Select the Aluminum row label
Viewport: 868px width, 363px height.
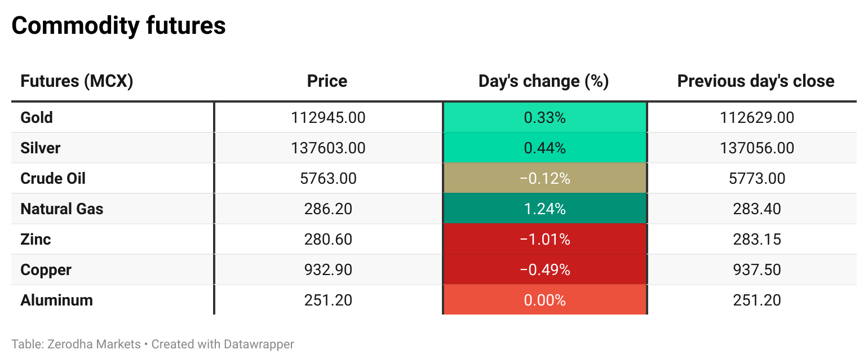point(56,300)
